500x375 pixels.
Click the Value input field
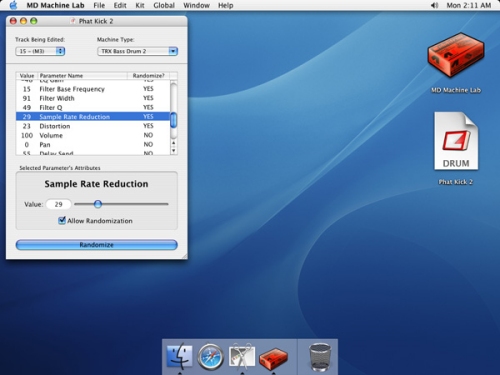click(x=59, y=204)
